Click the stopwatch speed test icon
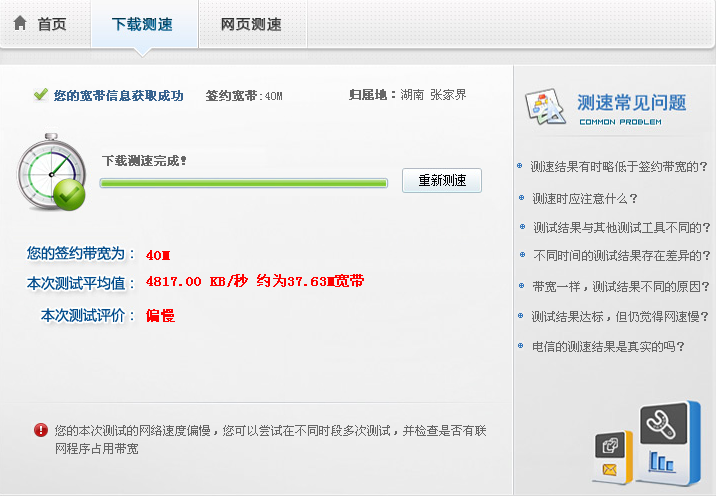 click(x=51, y=172)
